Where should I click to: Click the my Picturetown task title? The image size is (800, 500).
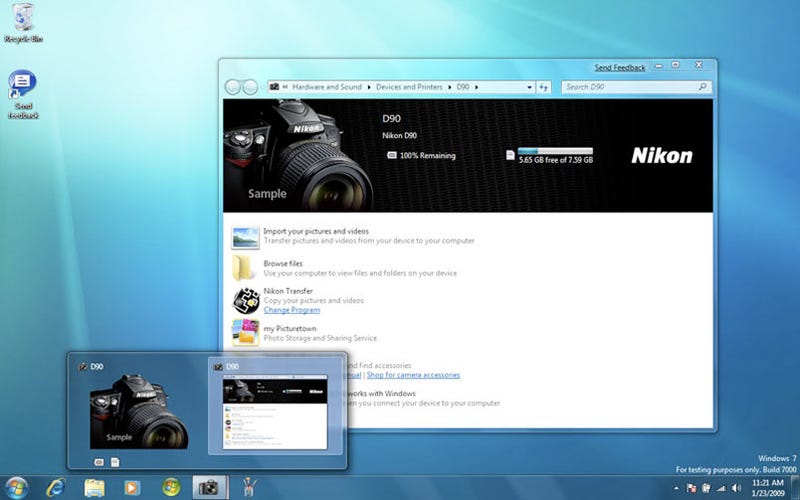click(290, 329)
